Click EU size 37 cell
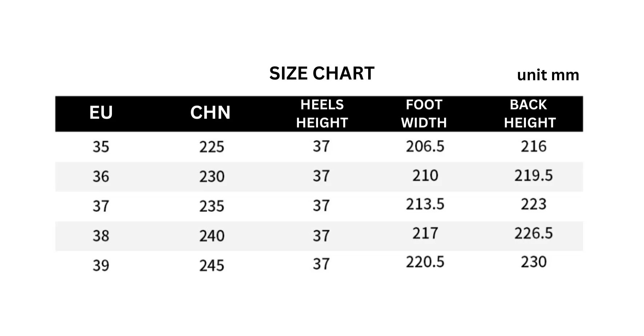Image resolution: width=644 pixels, height=336 pixels. [101, 206]
